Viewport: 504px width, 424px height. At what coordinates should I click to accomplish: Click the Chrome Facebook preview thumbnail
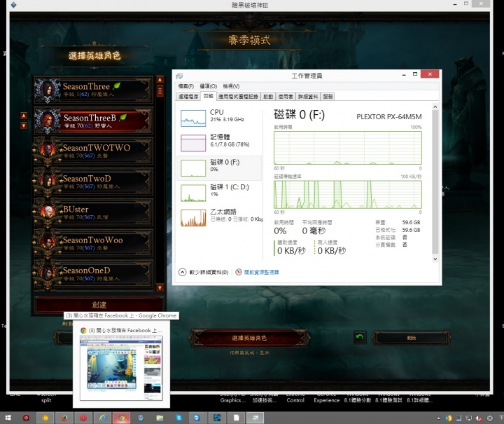click(121, 368)
